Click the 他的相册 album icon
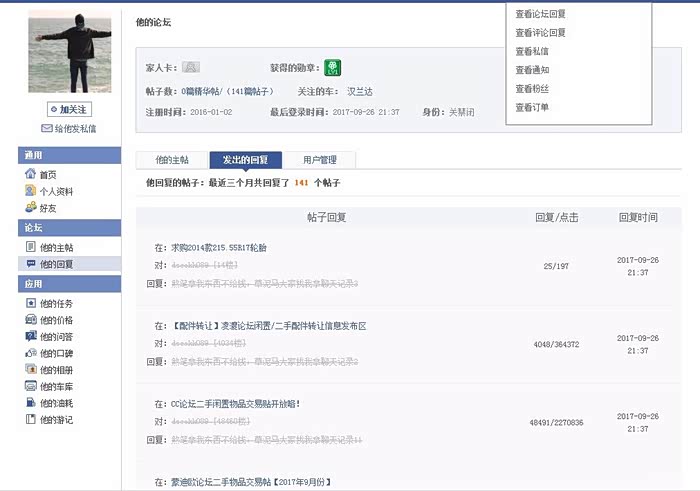 coord(30,369)
